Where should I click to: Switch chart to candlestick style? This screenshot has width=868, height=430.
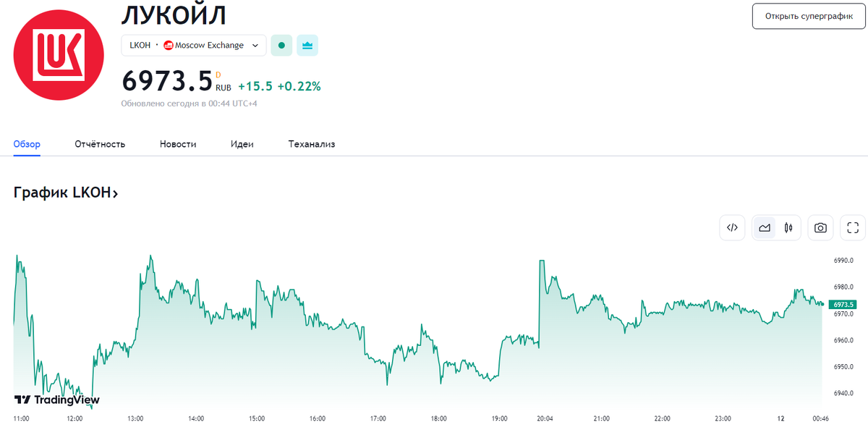(788, 228)
